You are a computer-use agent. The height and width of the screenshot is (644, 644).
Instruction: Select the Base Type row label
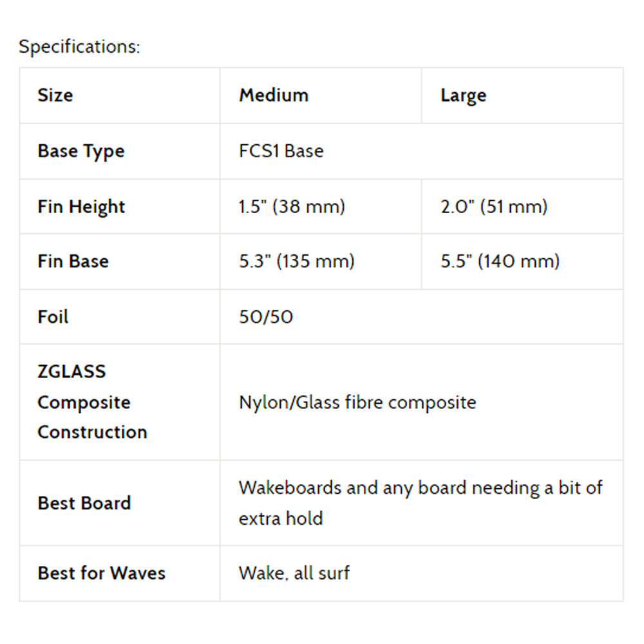tap(81, 151)
